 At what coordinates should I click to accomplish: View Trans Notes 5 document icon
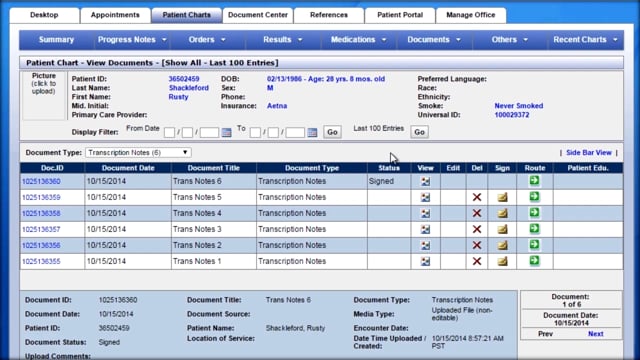click(425, 197)
